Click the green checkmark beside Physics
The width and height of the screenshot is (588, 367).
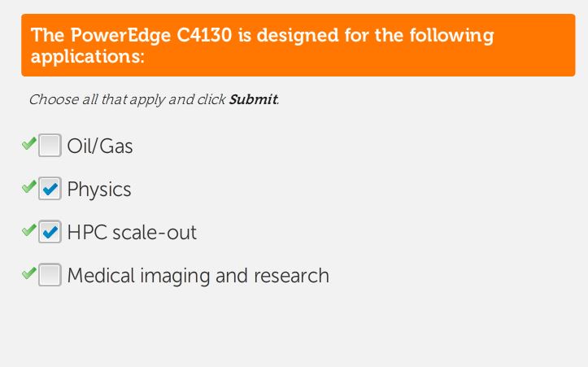[x=28, y=187]
